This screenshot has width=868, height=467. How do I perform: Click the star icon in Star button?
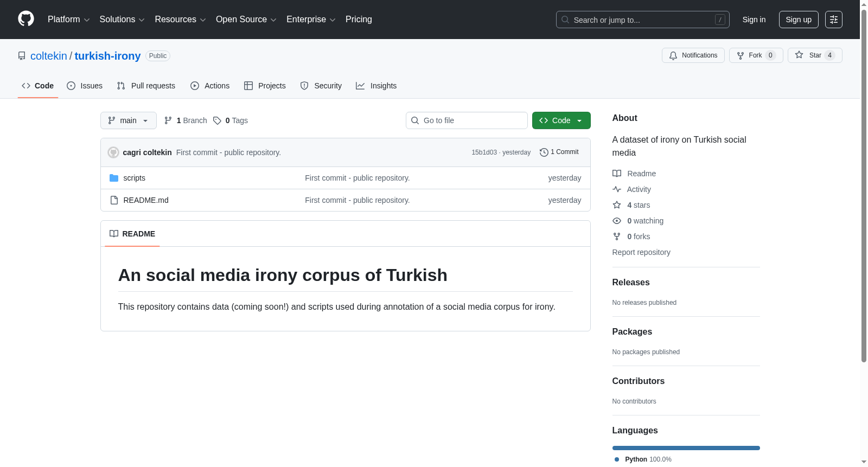[799, 55]
